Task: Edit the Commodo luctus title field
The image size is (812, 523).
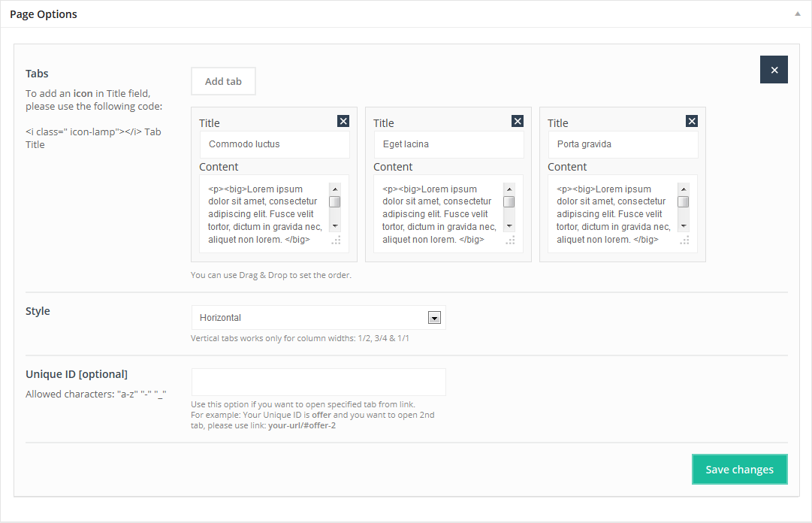Action: tap(274, 144)
